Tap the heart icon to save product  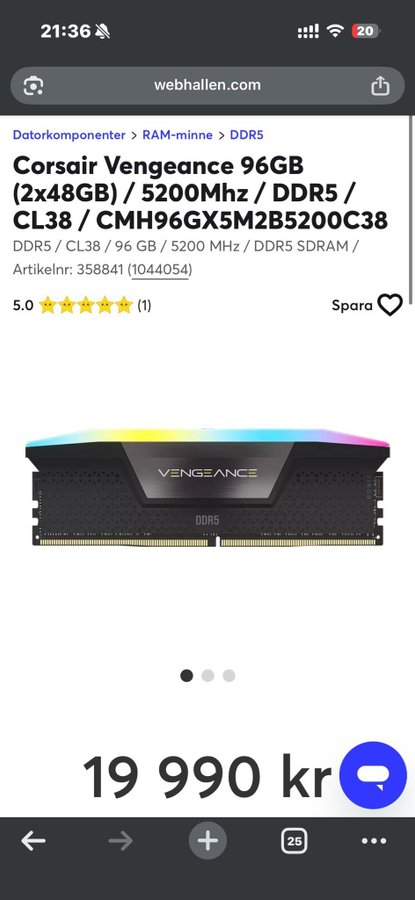point(390,305)
